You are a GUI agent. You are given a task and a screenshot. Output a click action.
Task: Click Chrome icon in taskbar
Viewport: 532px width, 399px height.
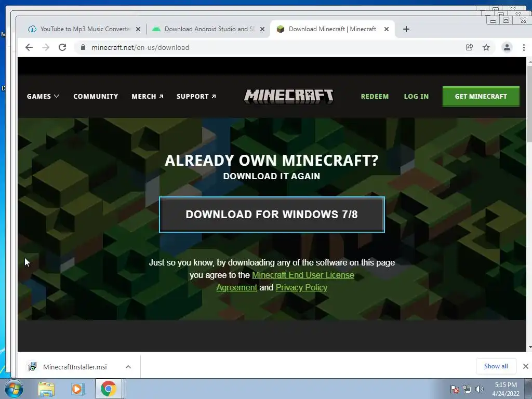[108, 389]
